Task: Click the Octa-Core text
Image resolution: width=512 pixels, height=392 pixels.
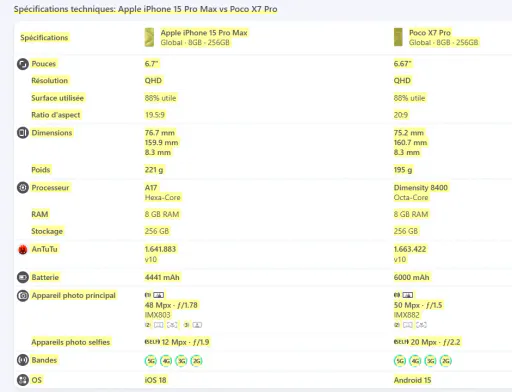Action: (x=411, y=197)
